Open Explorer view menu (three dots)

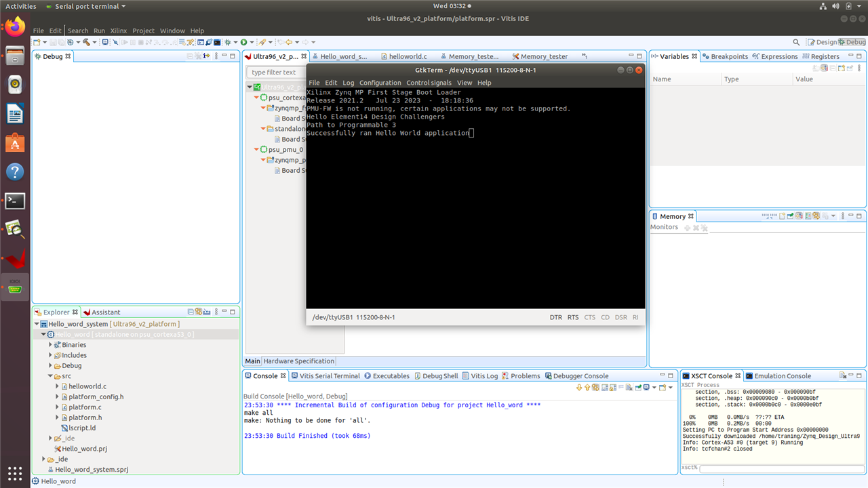point(216,312)
